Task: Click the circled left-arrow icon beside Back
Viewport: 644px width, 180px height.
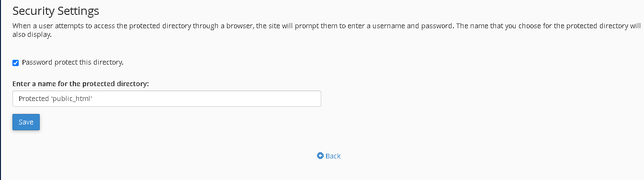Action: pos(320,156)
